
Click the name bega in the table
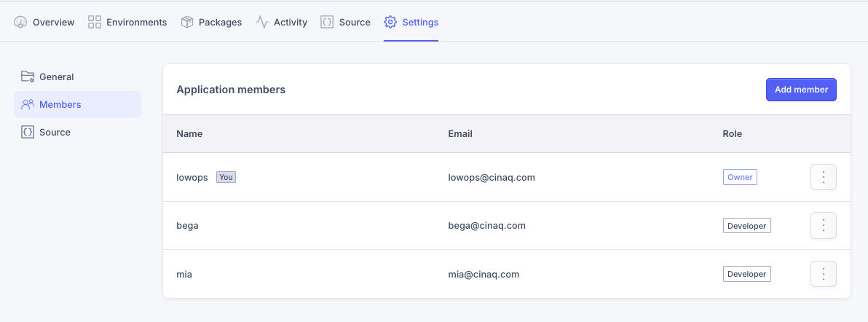(x=187, y=226)
